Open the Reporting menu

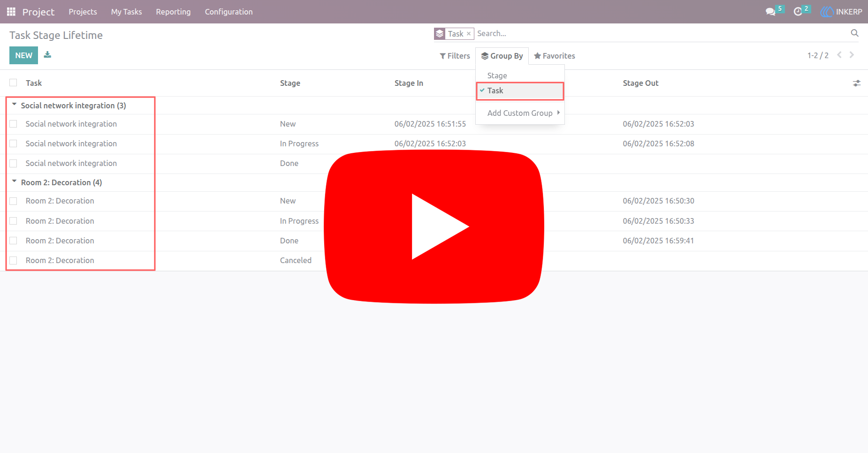tap(173, 12)
